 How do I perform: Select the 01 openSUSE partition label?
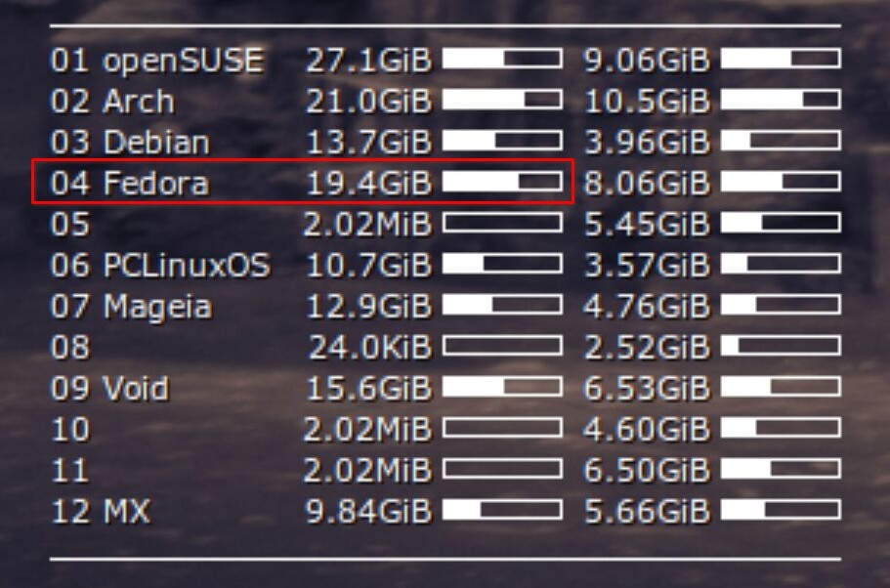[x=157, y=61]
